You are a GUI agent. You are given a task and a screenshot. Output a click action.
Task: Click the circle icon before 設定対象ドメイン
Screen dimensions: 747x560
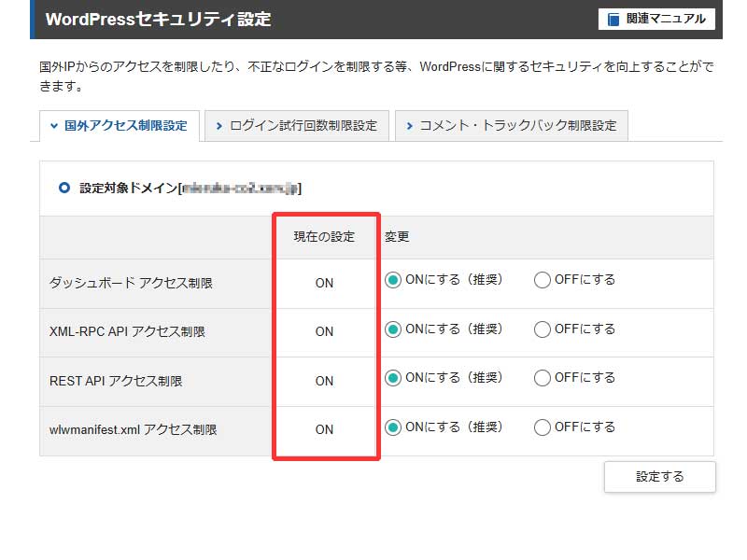63,188
